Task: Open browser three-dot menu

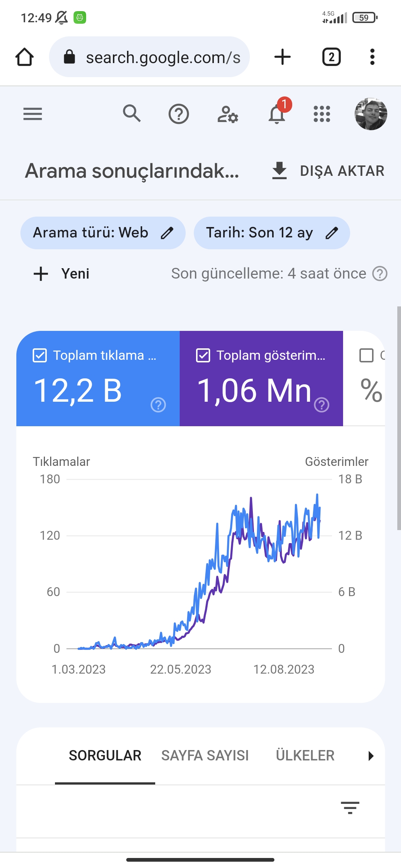Action: click(x=372, y=57)
